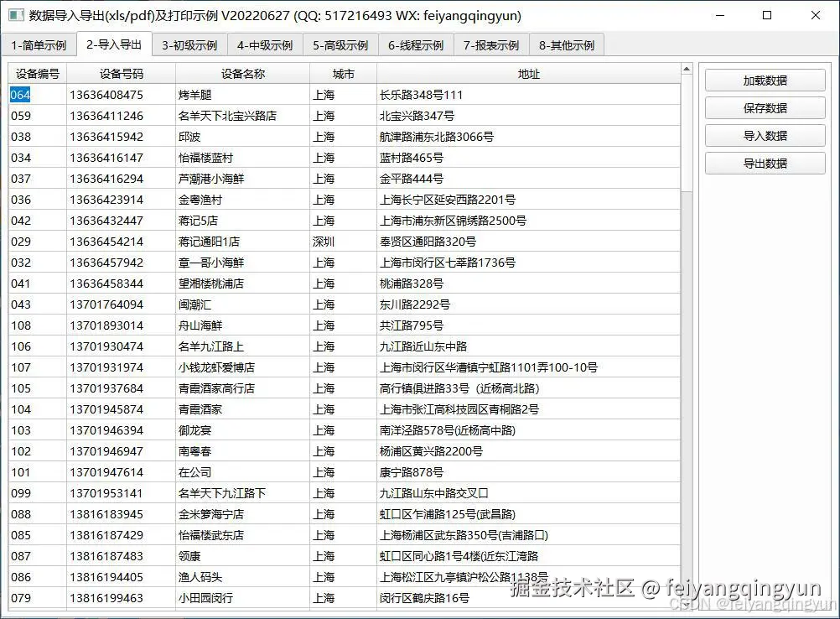Click the 设备名称 column header

pos(241,73)
